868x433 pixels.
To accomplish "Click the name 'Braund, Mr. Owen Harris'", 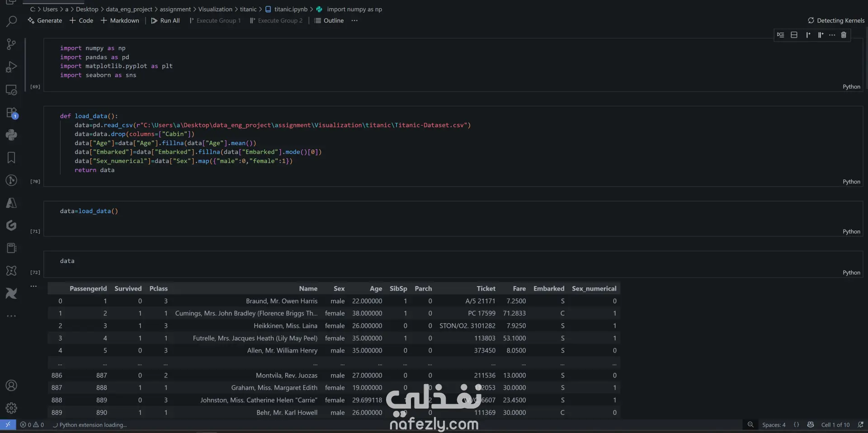I will click(x=282, y=301).
